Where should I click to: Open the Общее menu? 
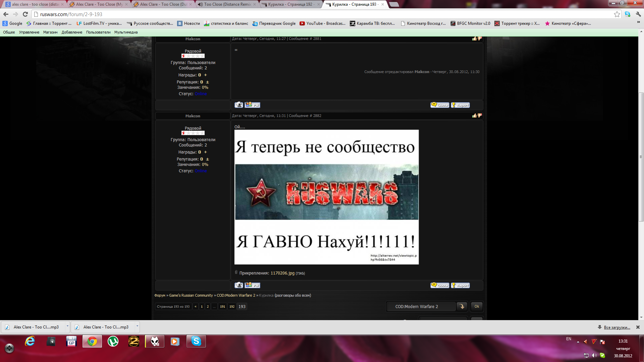pyautogui.click(x=9, y=32)
